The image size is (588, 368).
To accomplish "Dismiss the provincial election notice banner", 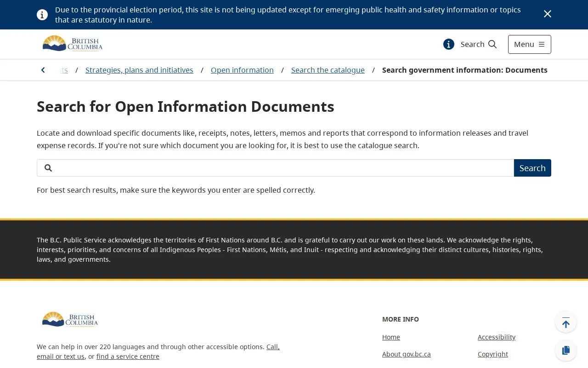I will pos(548,14).
